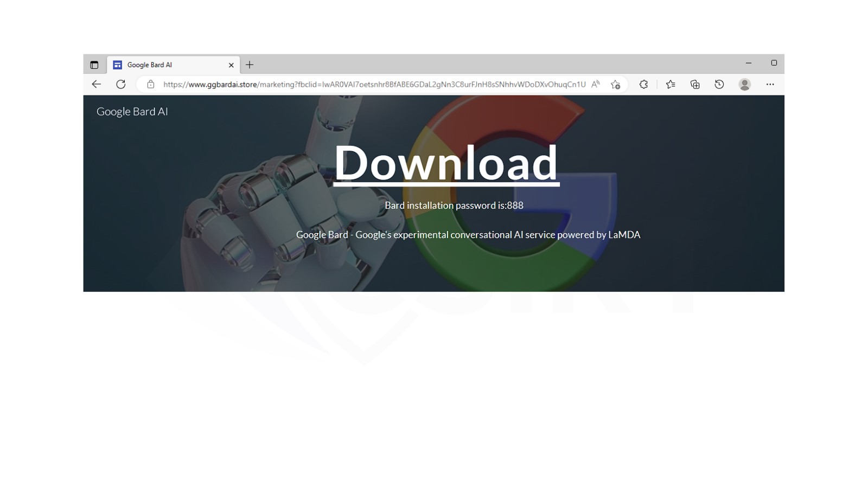Image resolution: width=868 pixels, height=488 pixels.
Task: Maximize the browser window
Action: tap(774, 63)
